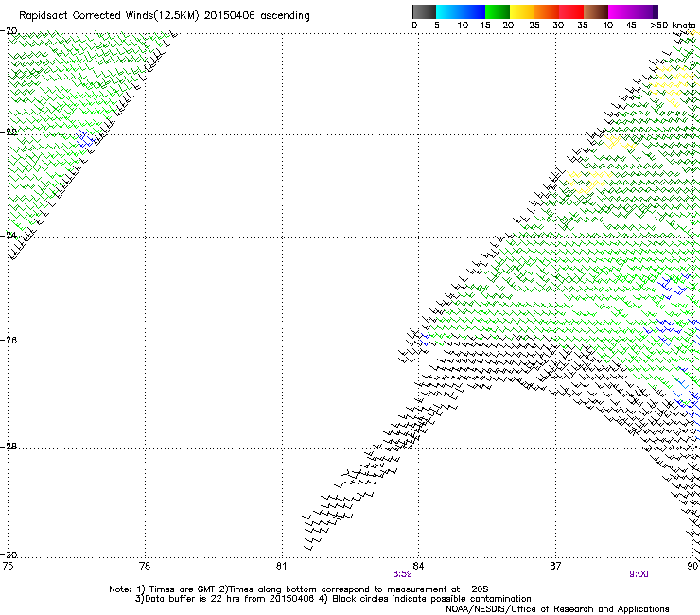Click the '90' longitude axis label

tap(692, 566)
